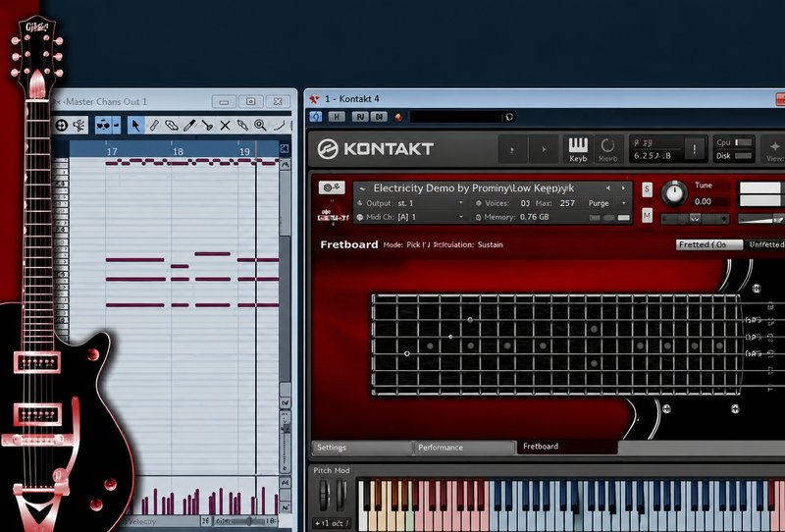Enable the Fretted mode button

pos(708,244)
